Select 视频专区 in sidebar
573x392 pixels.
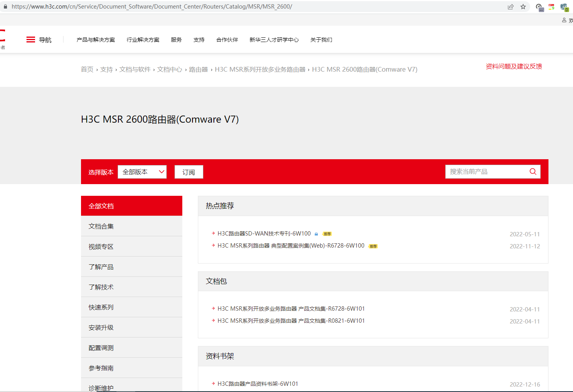pos(132,246)
